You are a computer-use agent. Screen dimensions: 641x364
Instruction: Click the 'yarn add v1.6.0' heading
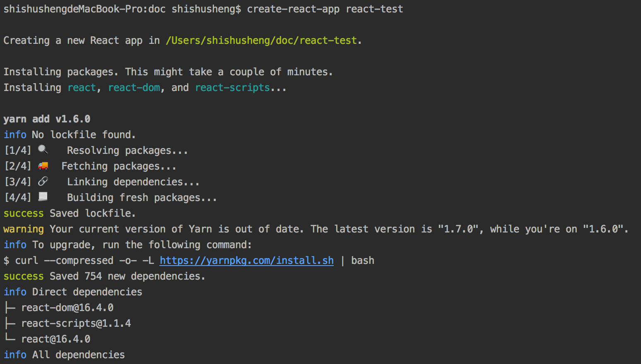[x=47, y=119]
